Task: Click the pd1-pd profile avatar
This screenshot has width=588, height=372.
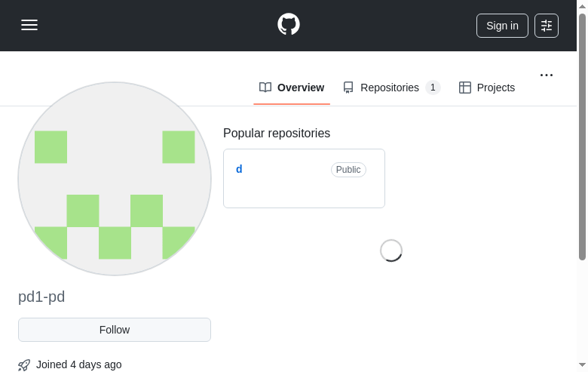Action: pos(115,179)
